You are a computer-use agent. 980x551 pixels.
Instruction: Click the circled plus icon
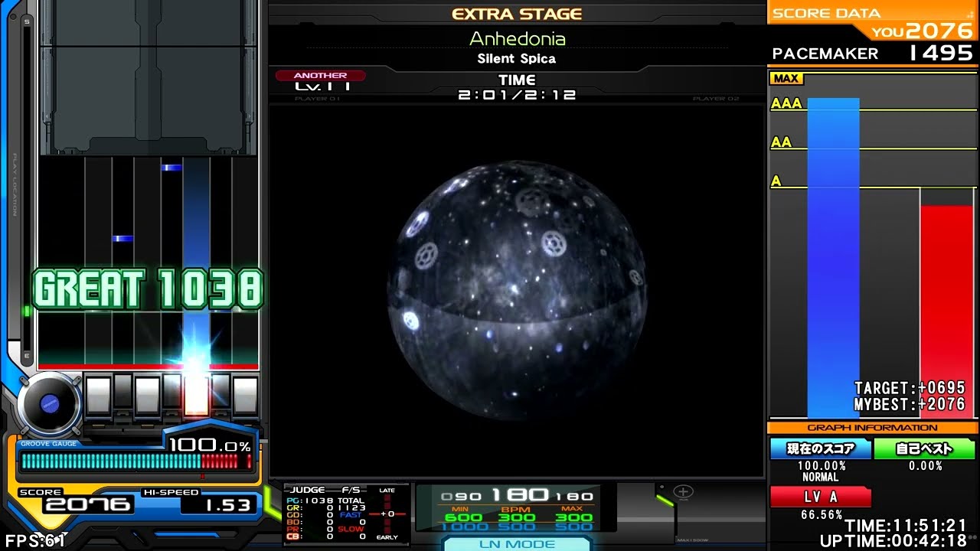(683, 492)
